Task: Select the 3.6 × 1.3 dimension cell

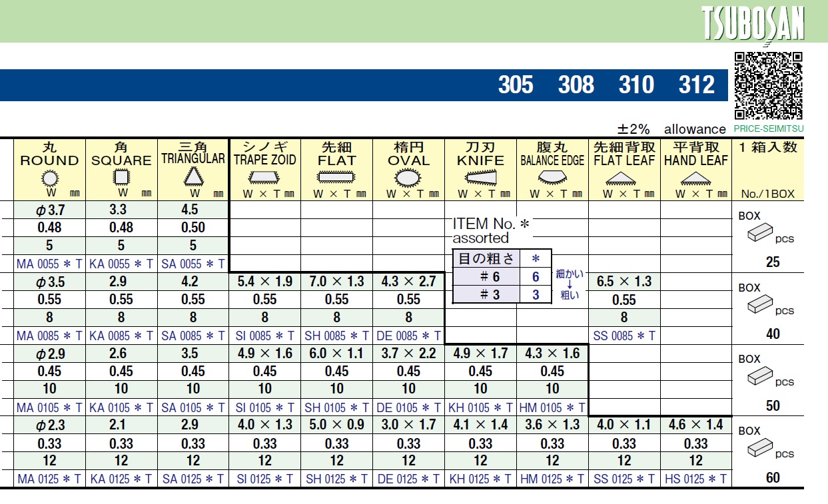Action: coord(552,425)
